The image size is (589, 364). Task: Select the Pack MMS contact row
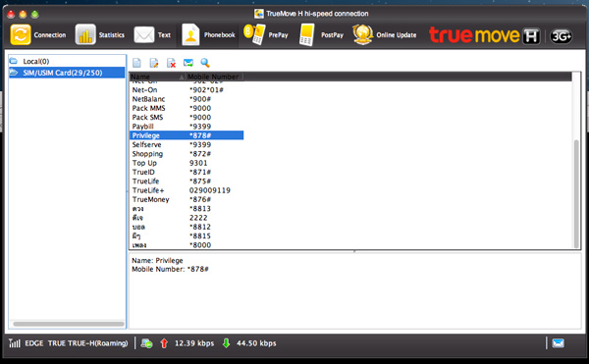pyautogui.click(x=187, y=108)
